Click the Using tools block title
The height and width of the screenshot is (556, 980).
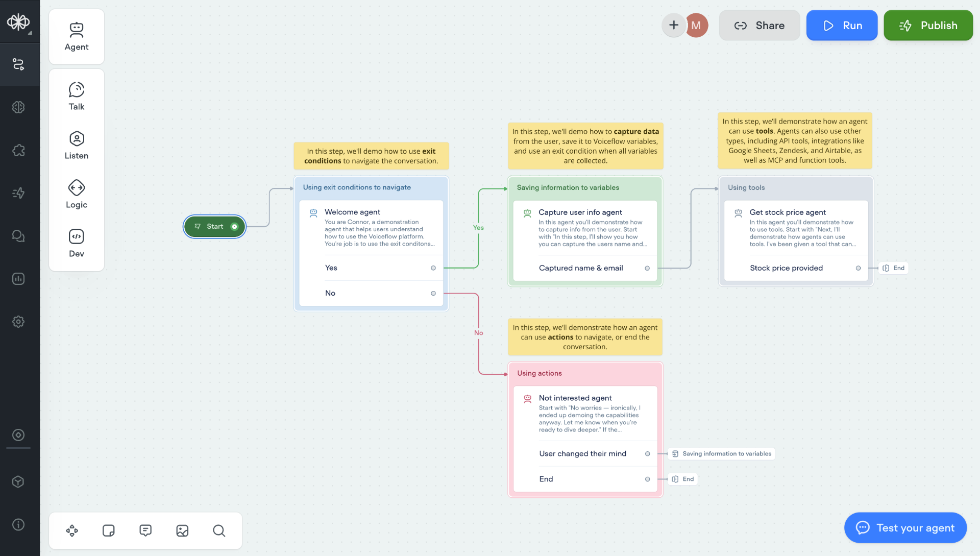(x=746, y=187)
